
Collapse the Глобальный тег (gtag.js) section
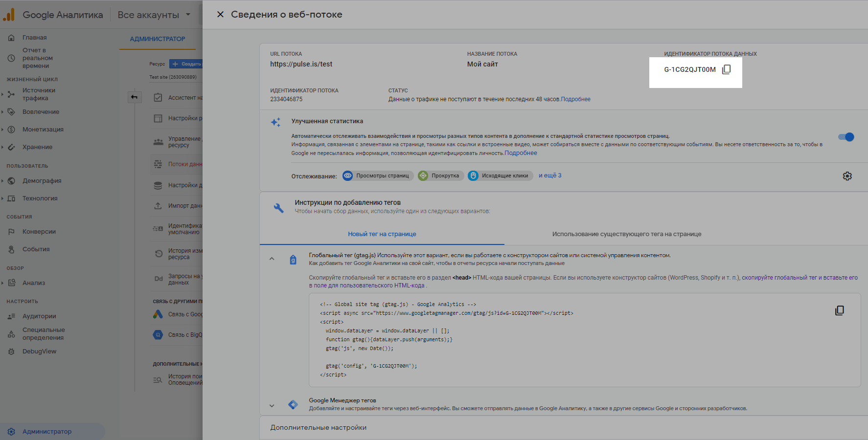click(272, 259)
